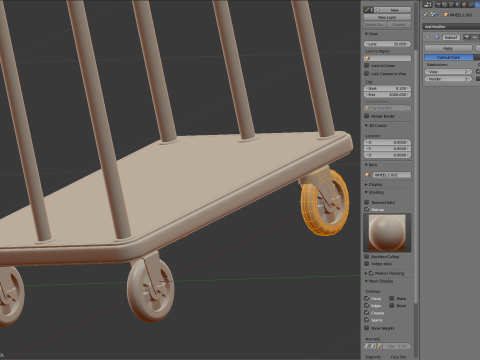This screenshot has width=480, height=360.
Task: Click the modifiers breadcrumb icon before WHEEL name
Action: pyautogui.click(x=433, y=15)
